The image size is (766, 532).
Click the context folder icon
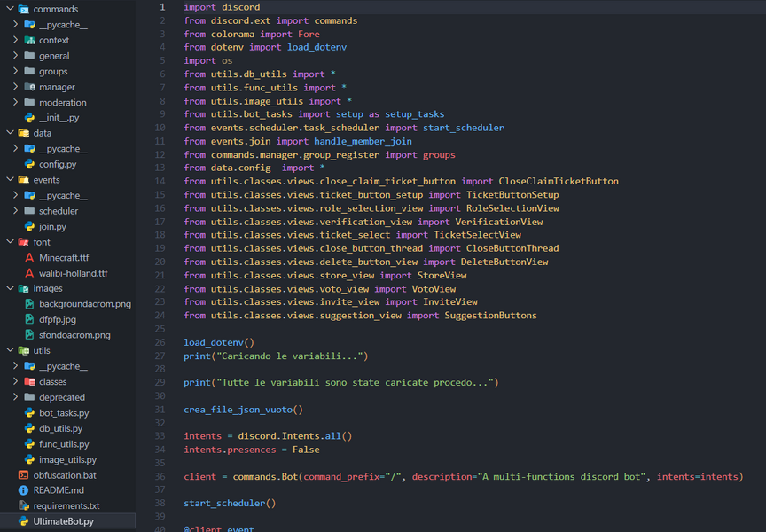[x=29, y=40]
